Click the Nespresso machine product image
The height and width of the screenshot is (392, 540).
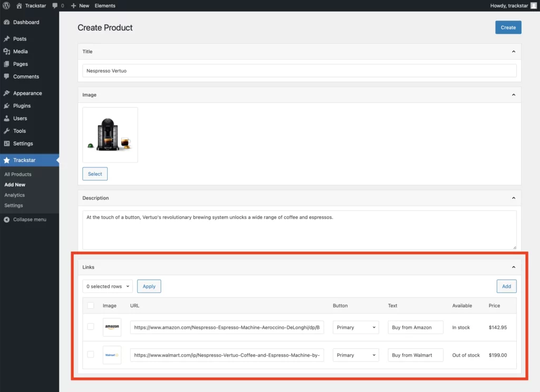(x=110, y=135)
